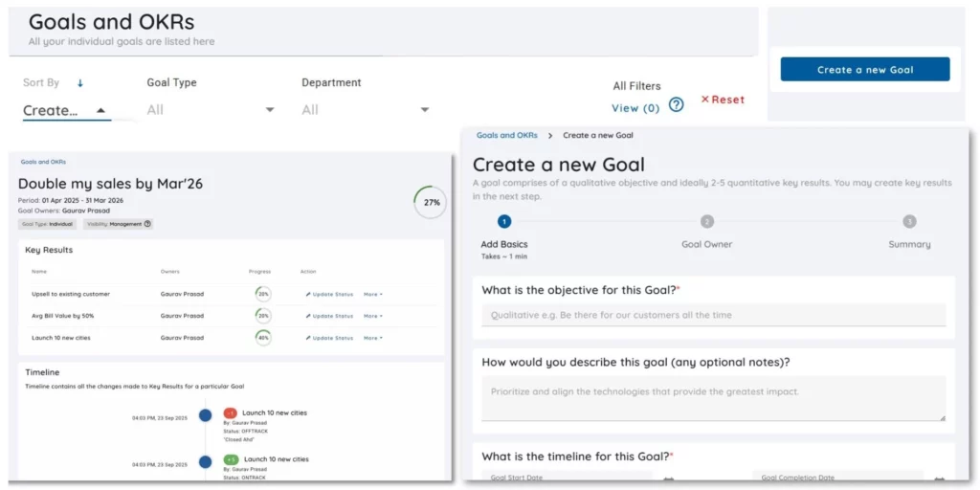
Task: Open the Sort By dropdown
Action: pyautogui.click(x=66, y=110)
